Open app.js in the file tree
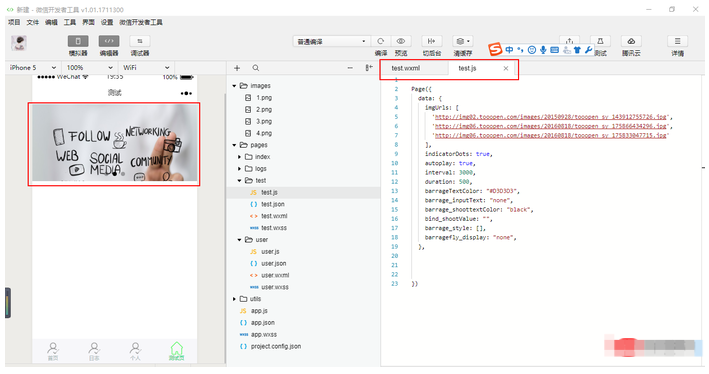709x374 pixels. click(x=259, y=311)
